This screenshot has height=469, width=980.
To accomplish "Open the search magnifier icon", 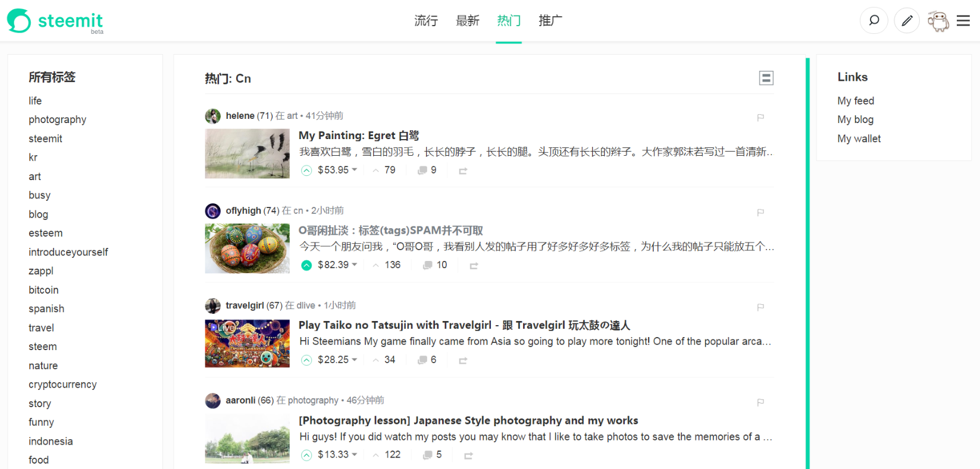I will tap(874, 21).
